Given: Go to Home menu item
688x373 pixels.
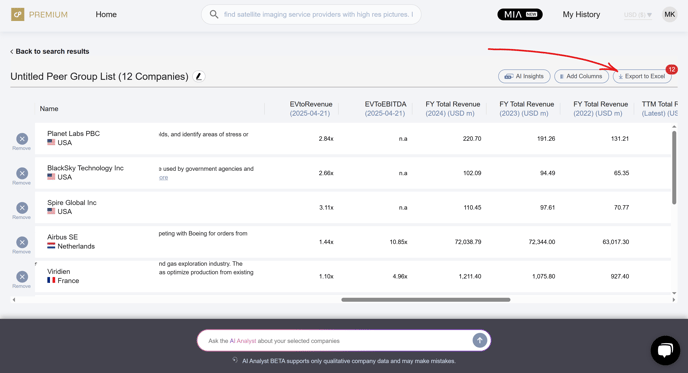Looking at the screenshot, I should [x=106, y=14].
